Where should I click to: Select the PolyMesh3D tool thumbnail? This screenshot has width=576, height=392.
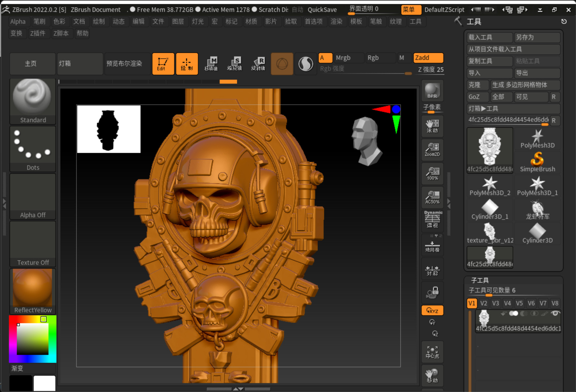(x=537, y=139)
